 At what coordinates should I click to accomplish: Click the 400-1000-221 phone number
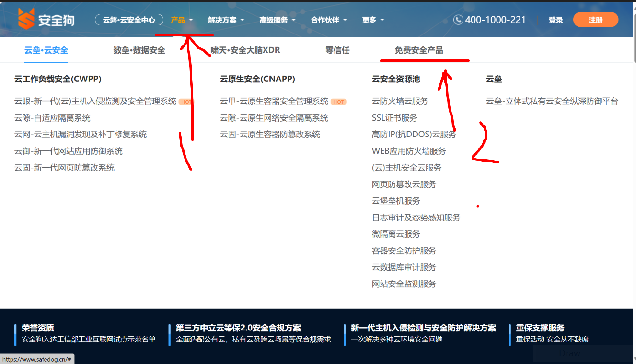pyautogui.click(x=496, y=20)
